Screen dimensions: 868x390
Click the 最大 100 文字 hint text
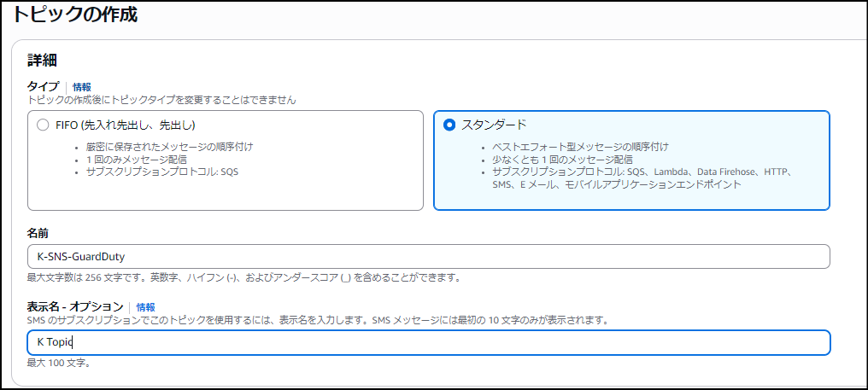click(58, 364)
